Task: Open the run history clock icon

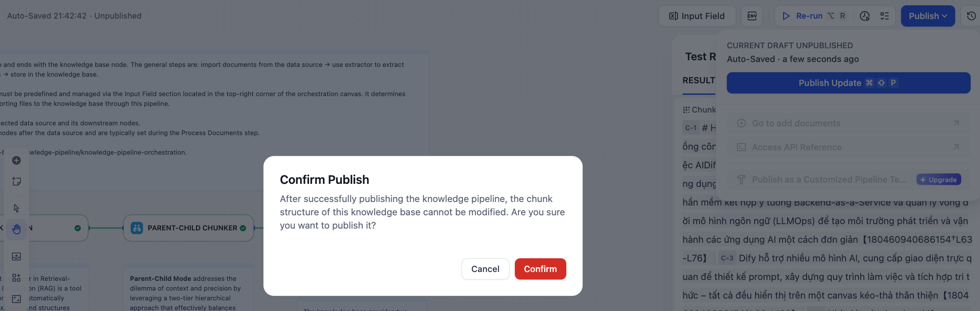Action: click(x=865, y=16)
